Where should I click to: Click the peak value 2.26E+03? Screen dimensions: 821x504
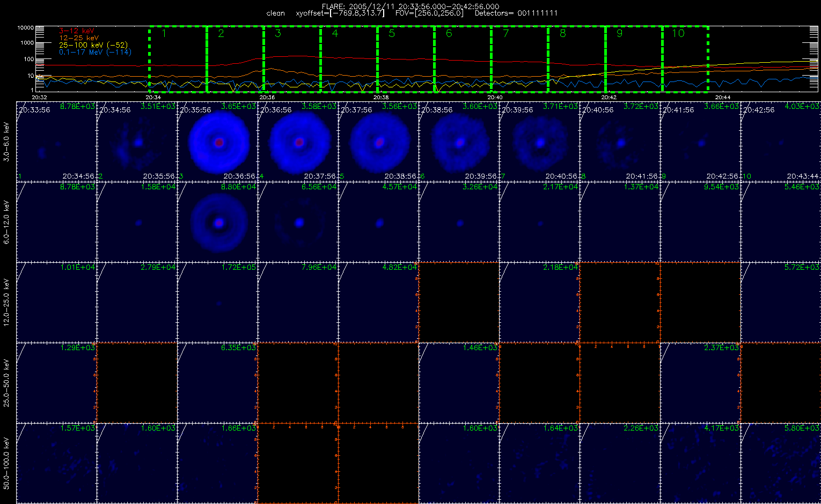pos(641,428)
